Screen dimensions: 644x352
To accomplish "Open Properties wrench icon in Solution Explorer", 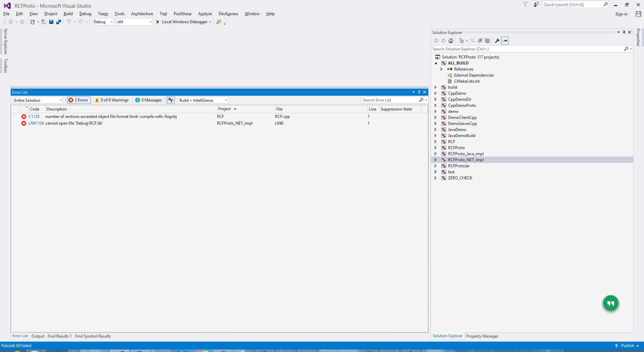I will click(497, 41).
